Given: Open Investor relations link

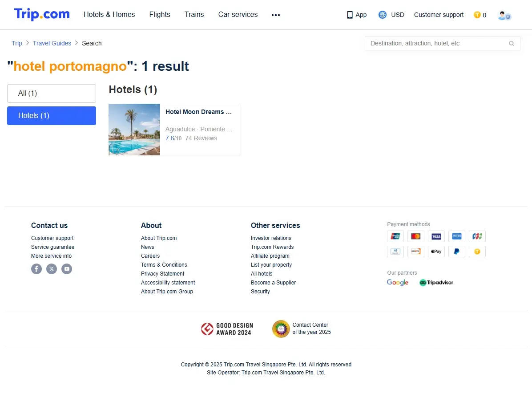Looking at the screenshot, I should click(271, 238).
